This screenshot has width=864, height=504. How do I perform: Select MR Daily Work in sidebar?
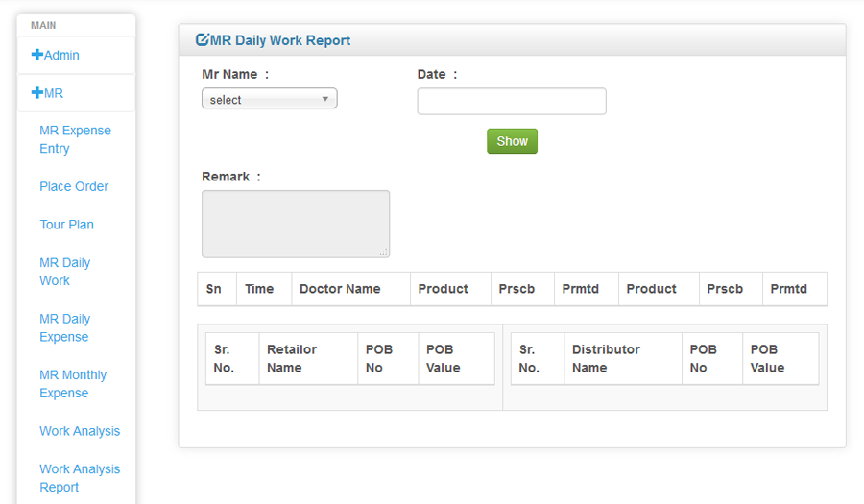click(64, 272)
